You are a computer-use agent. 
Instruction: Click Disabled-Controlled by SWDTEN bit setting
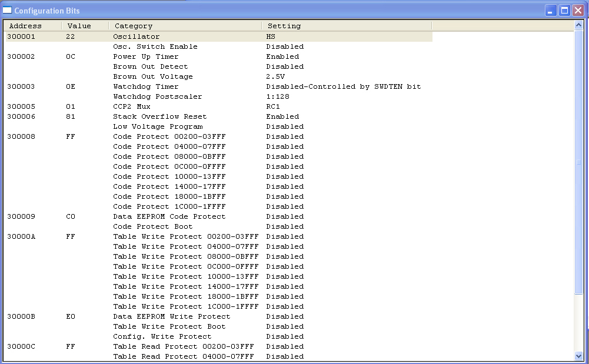pyautogui.click(x=343, y=86)
